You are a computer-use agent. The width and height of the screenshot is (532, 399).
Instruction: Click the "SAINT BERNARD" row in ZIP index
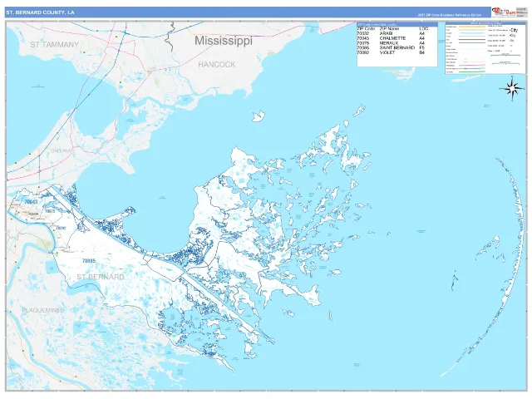(x=391, y=48)
